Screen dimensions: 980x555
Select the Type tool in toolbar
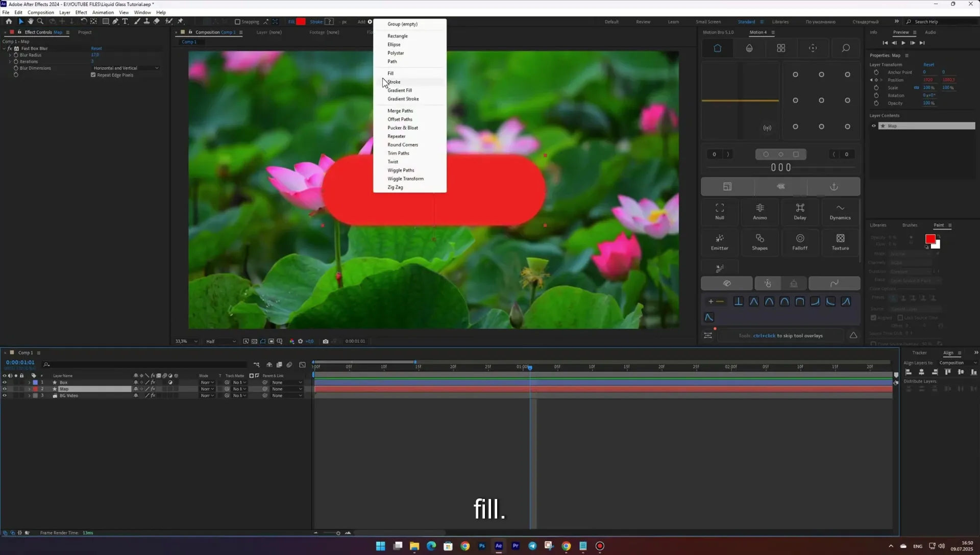tap(125, 21)
